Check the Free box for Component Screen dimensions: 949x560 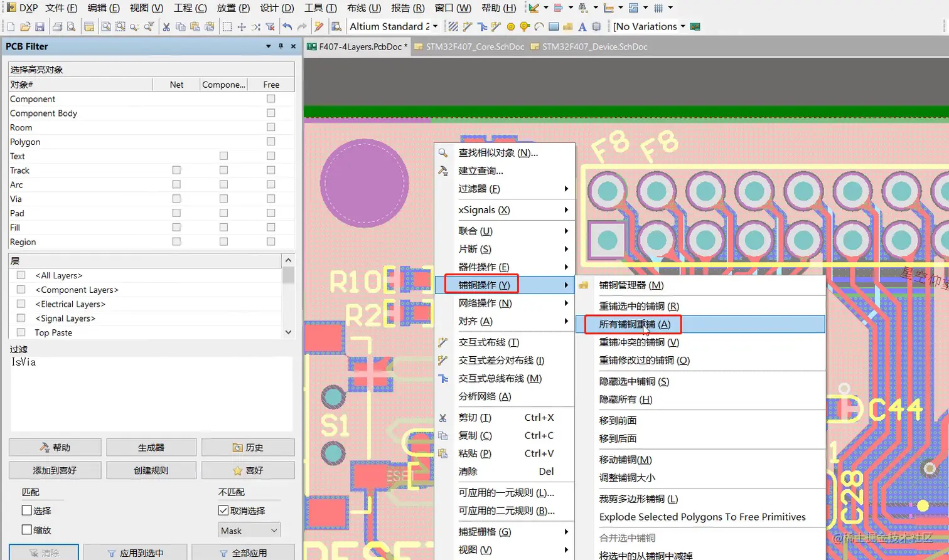(271, 98)
